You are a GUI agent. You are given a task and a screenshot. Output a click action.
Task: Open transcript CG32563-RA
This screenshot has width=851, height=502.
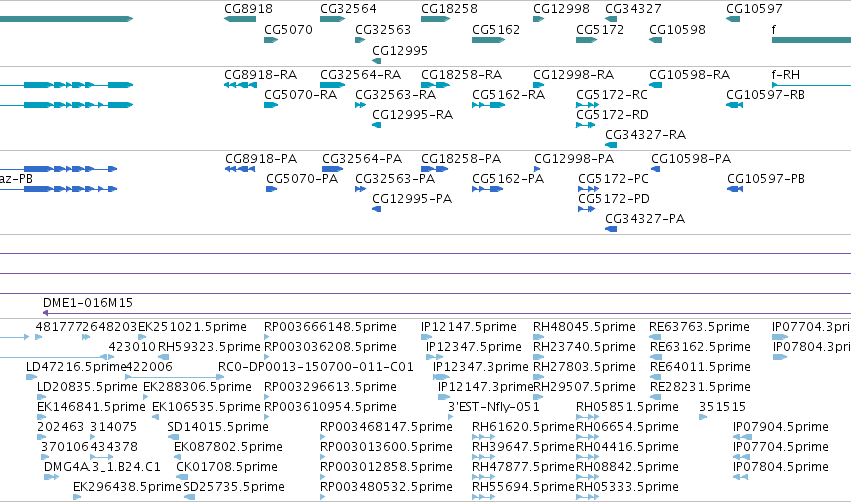[395, 94]
